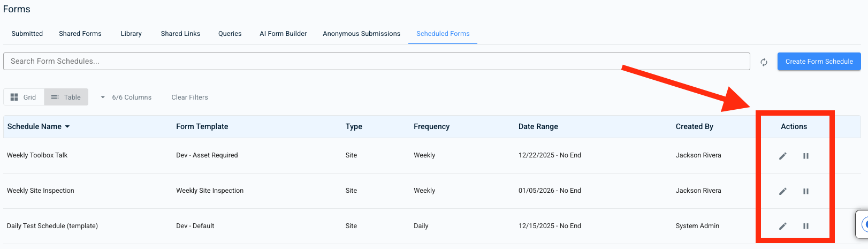Sort by Schedule Name column arrow
This screenshot has height=249, width=868.
67,127
